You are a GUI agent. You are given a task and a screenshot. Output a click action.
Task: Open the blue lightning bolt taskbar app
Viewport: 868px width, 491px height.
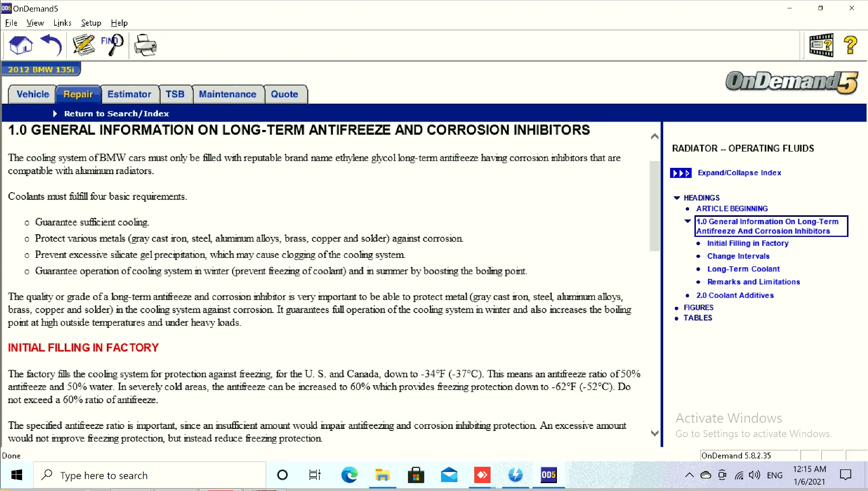point(515,475)
